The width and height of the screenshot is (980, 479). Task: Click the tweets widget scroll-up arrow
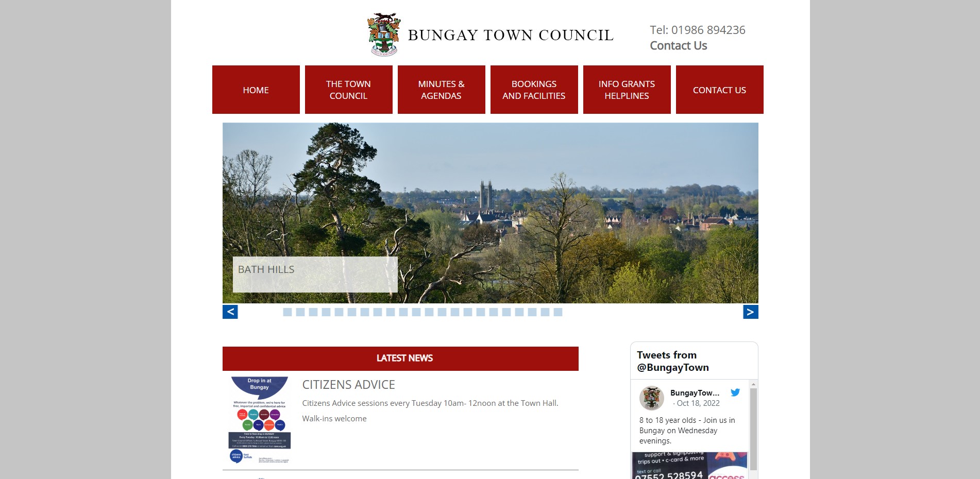(x=753, y=384)
